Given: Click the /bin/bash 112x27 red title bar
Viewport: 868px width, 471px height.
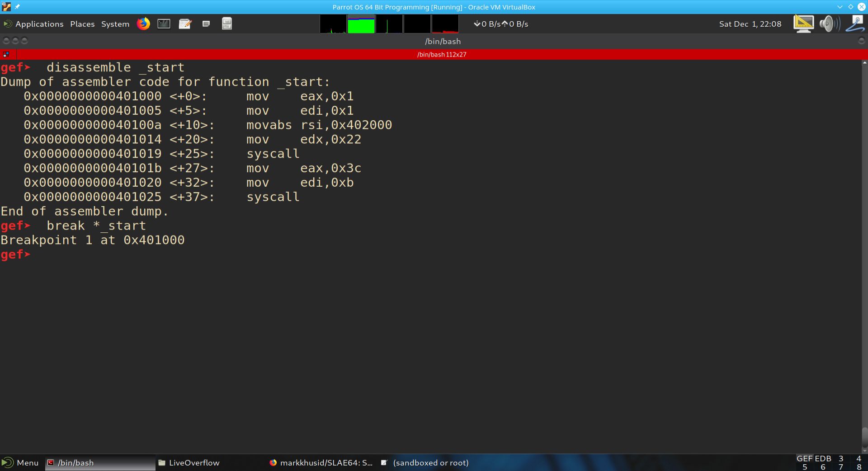Looking at the screenshot, I should 442,54.
